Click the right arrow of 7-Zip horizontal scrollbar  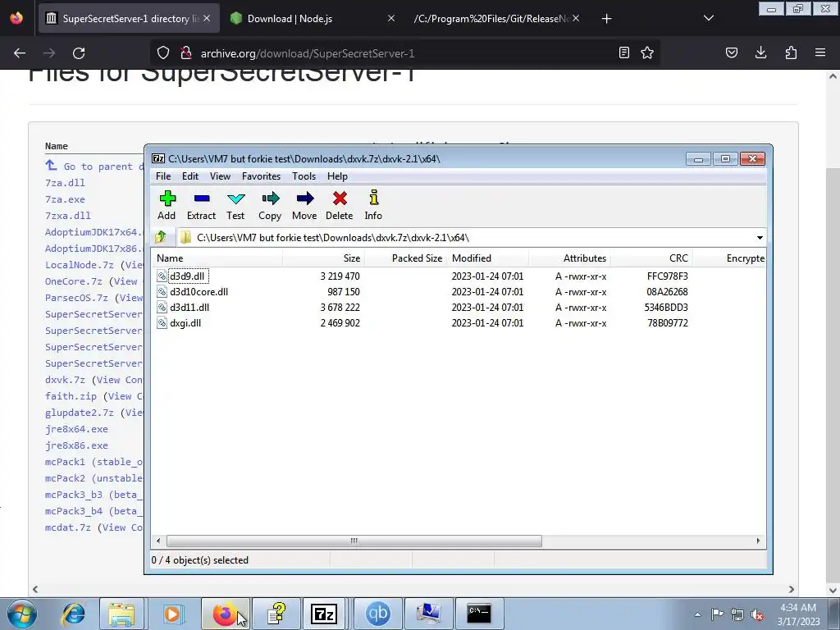(758, 541)
